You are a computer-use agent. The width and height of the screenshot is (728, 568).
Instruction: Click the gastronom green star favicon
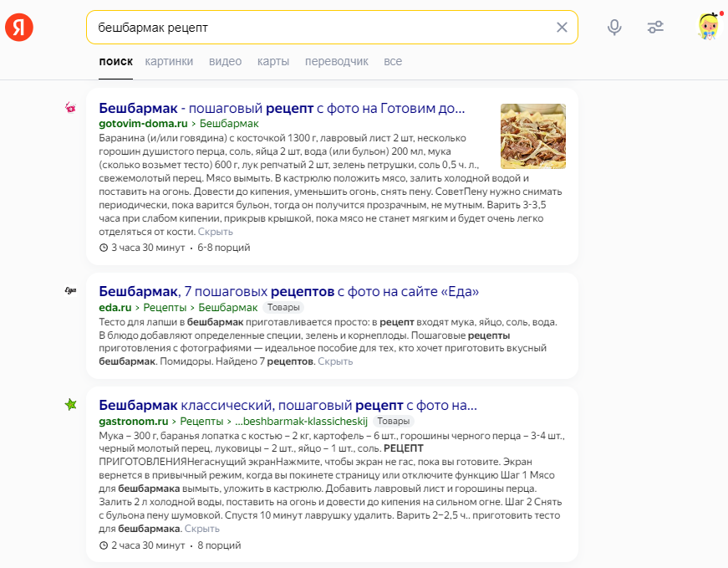(x=71, y=405)
